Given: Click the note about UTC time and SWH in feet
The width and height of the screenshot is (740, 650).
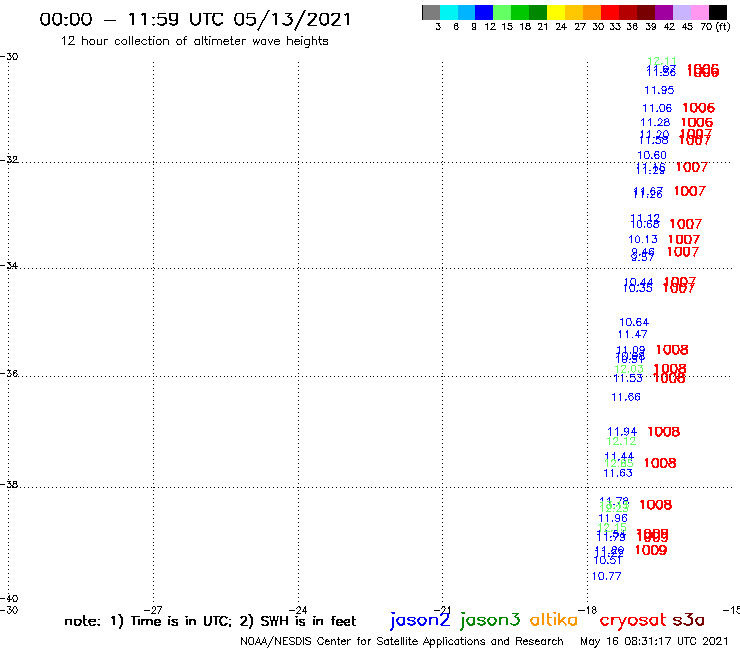Looking at the screenshot, I should pos(210,621).
